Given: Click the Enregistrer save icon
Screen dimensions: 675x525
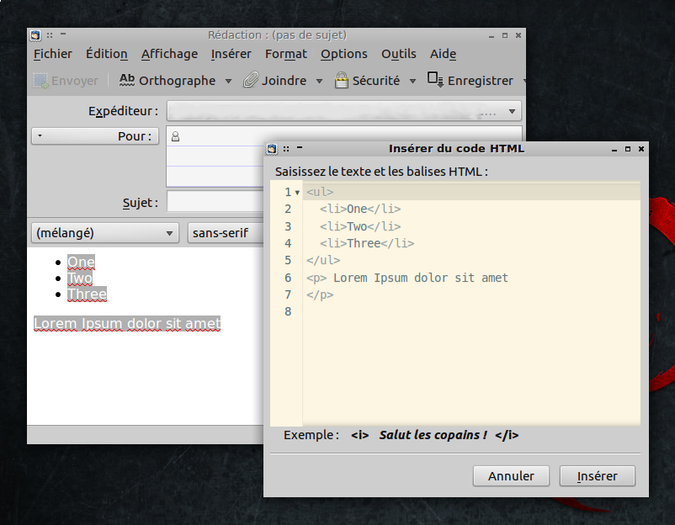Looking at the screenshot, I should pyautogui.click(x=435, y=80).
